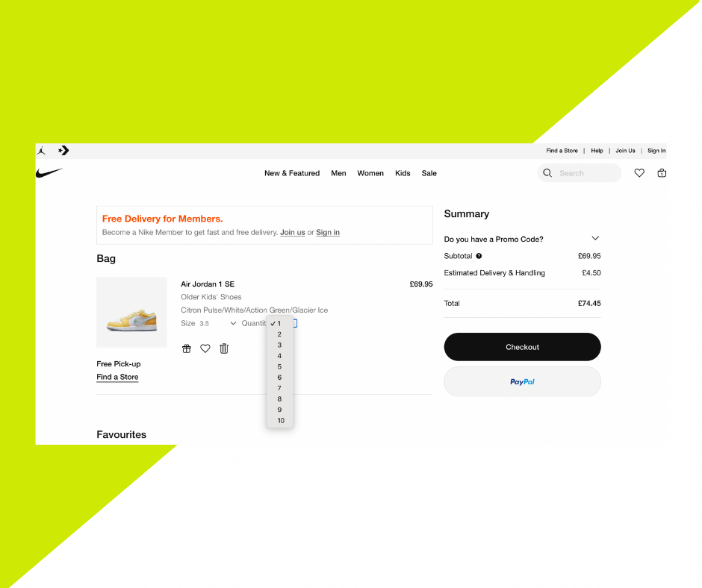This screenshot has height=588, width=702.
Task: Click the Join Us top bar link
Action: point(625,151)
